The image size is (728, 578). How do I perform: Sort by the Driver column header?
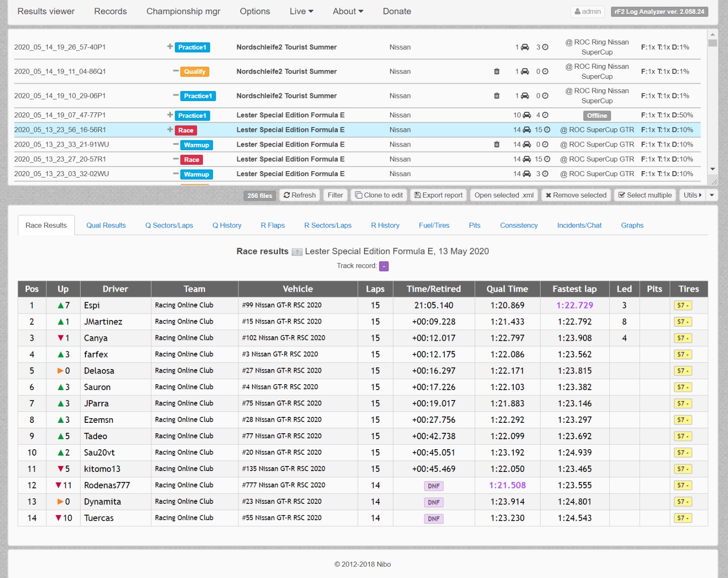coord(116,289)
